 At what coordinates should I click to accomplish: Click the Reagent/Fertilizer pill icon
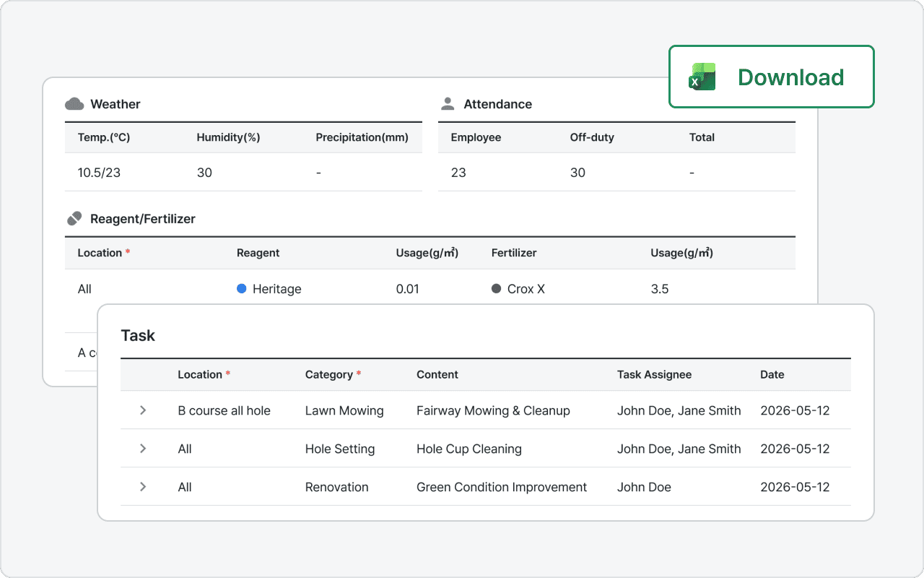74,218
